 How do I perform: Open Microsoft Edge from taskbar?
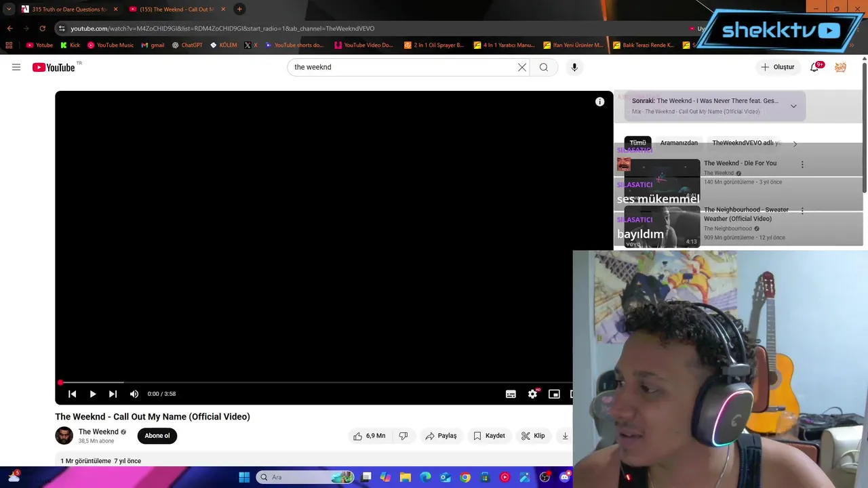pos(426,477)
